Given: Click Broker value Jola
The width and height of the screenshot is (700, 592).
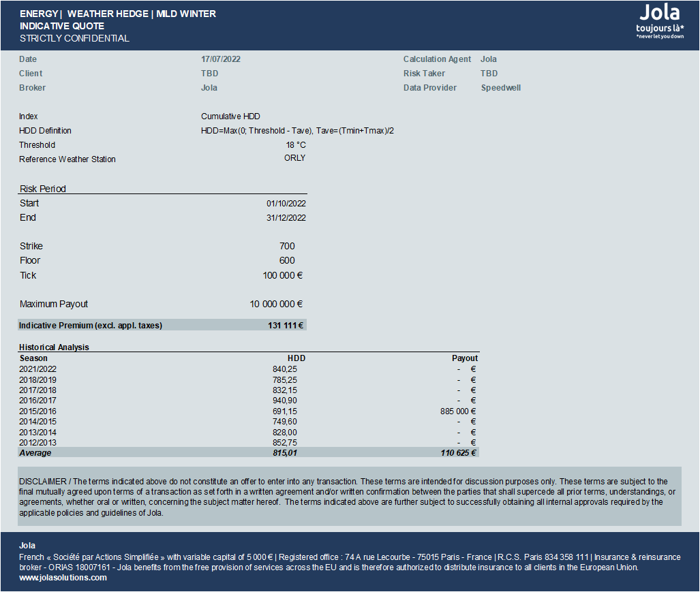Looking at the screenshot, I should pyautogui.click(x=209, y=88).
